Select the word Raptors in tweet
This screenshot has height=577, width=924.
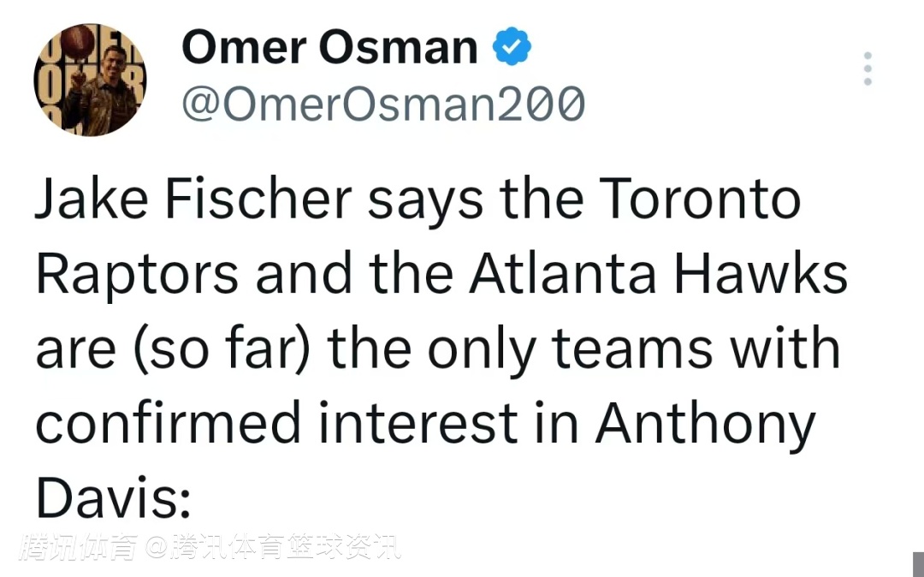pos(139,274)
